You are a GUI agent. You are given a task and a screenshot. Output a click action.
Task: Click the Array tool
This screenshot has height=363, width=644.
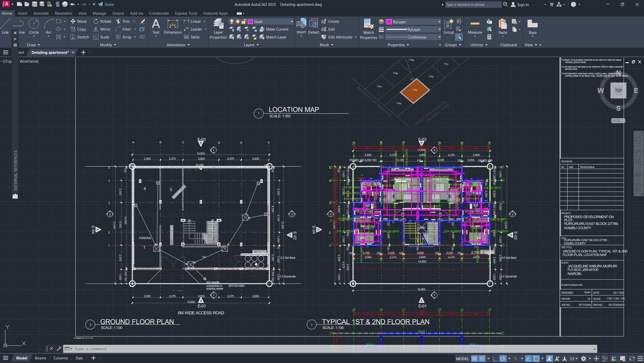pos(123,37)
